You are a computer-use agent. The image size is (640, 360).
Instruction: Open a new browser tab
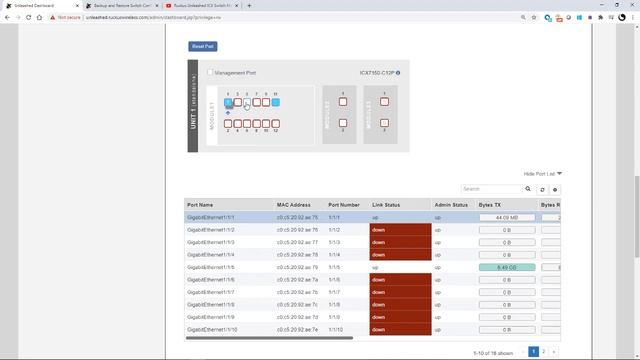pos(249,6)
